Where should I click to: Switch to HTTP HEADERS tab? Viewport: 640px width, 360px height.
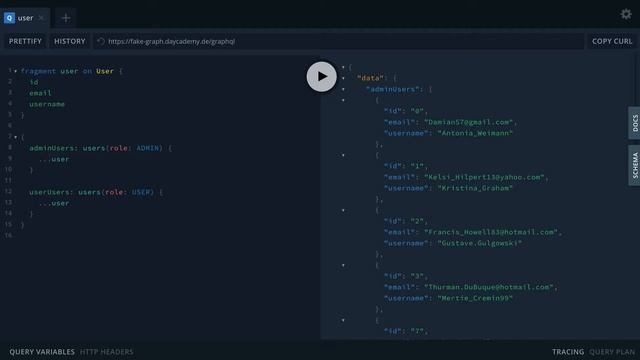click(x=107, y=352)
